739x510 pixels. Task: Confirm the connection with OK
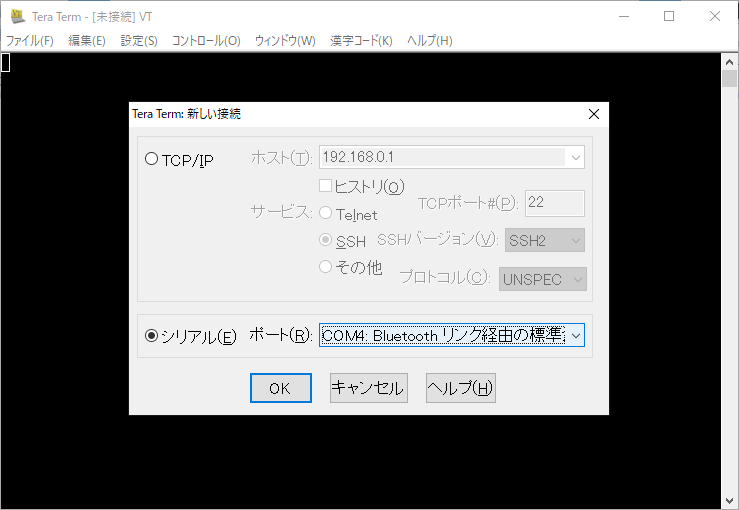[x=281, y=388]
